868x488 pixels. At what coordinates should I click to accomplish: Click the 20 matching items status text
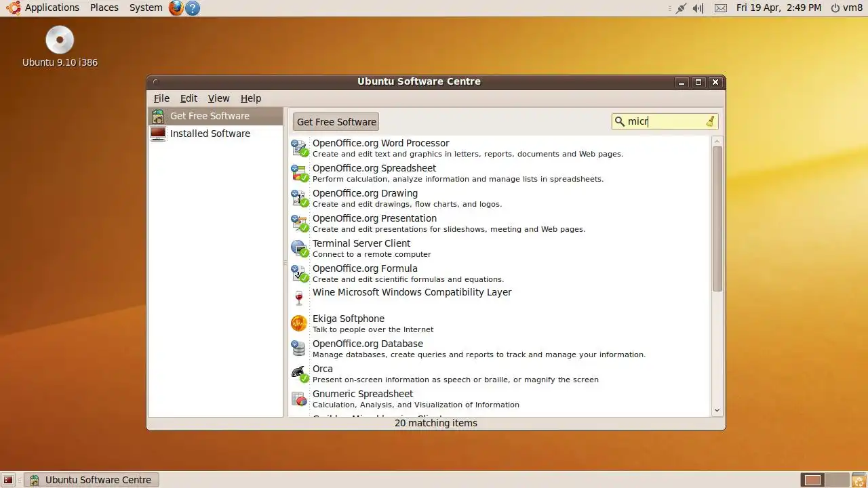[436, 423]
